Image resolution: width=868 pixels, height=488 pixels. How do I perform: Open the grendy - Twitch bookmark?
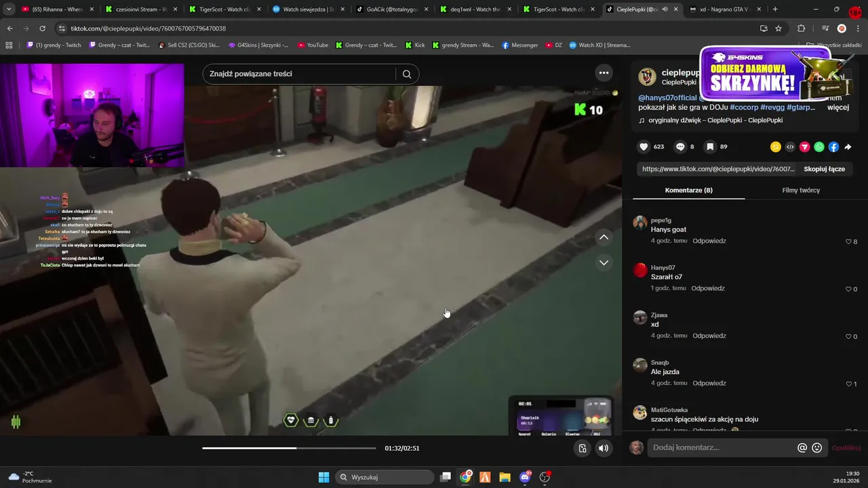54,45
